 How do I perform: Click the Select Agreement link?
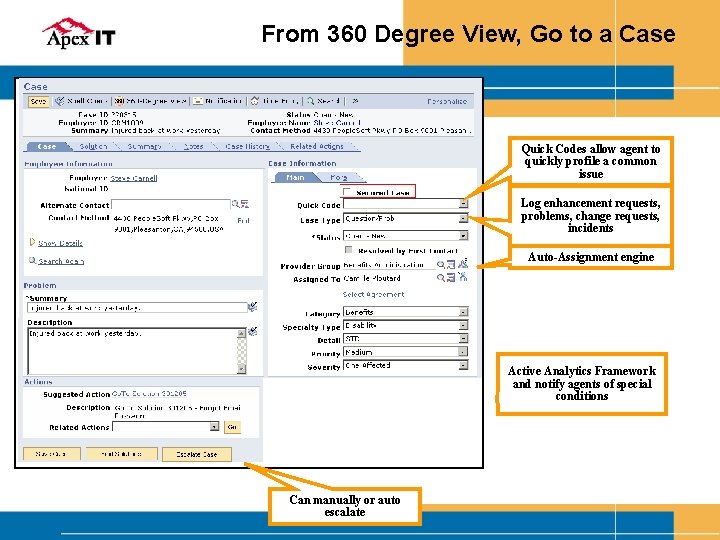point(373,294)
